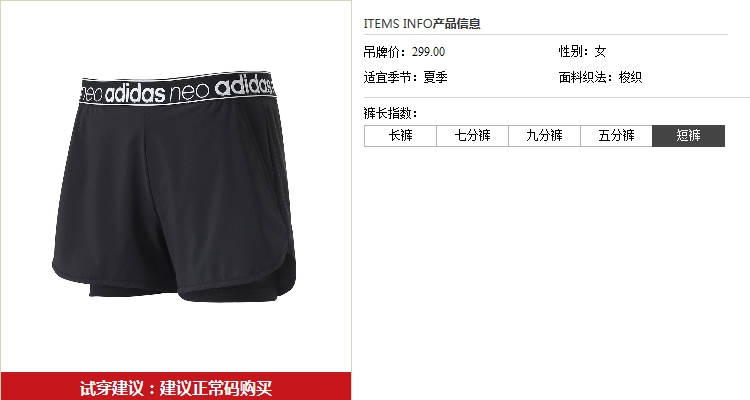Click the 性别: 女 label
Image resolution: width=750 pixels, height=400 pixels.
583,51
